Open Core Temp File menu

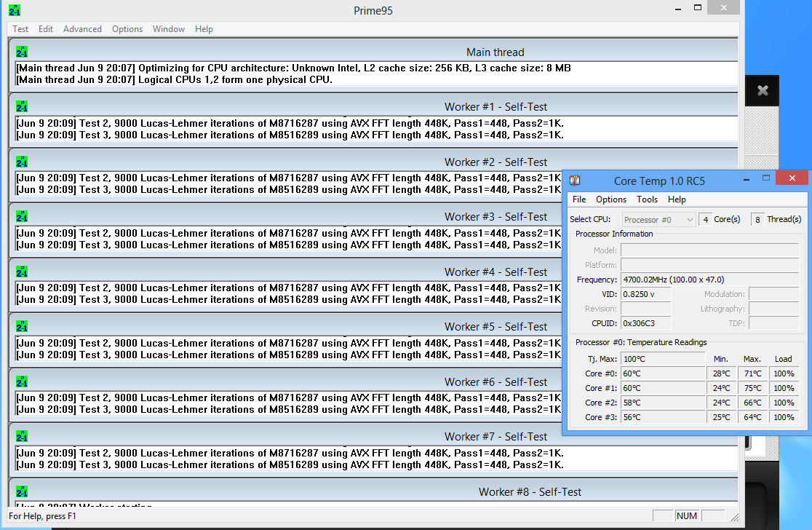[x=579, y=199]
